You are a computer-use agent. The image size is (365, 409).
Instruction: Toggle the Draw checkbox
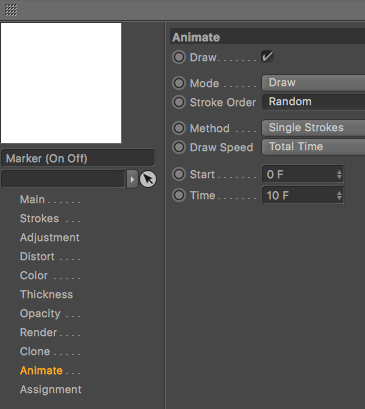pos(267,57)
